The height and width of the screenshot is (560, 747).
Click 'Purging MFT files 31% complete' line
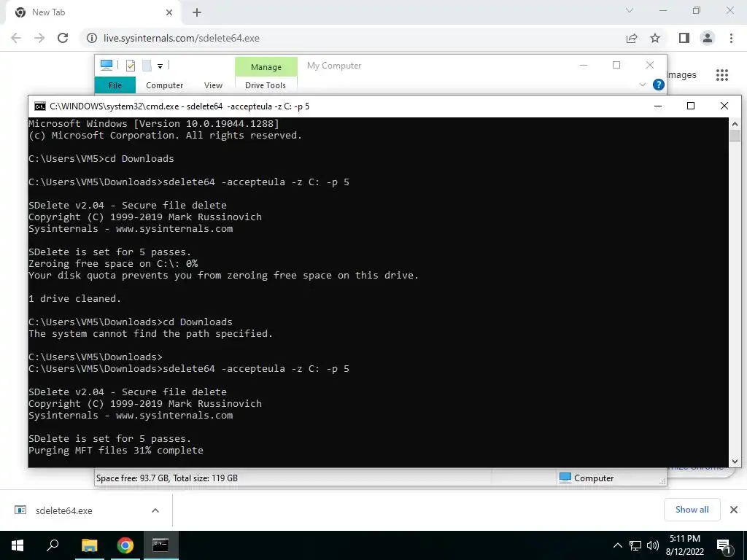click(x=116, y=450)
